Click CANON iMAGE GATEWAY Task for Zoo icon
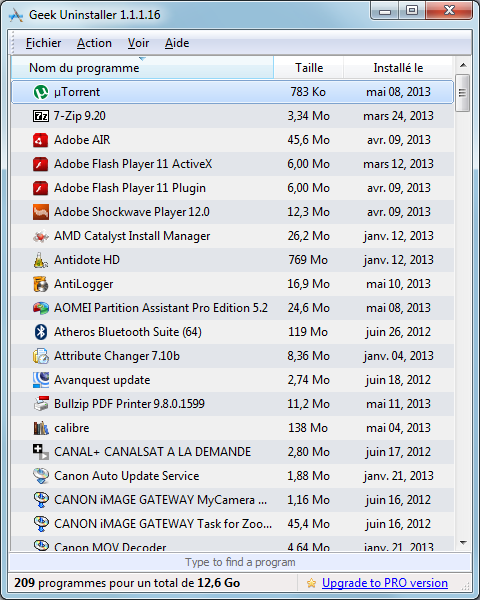The image size is (480, 600). pyautogui.click(x=41, y=524)
